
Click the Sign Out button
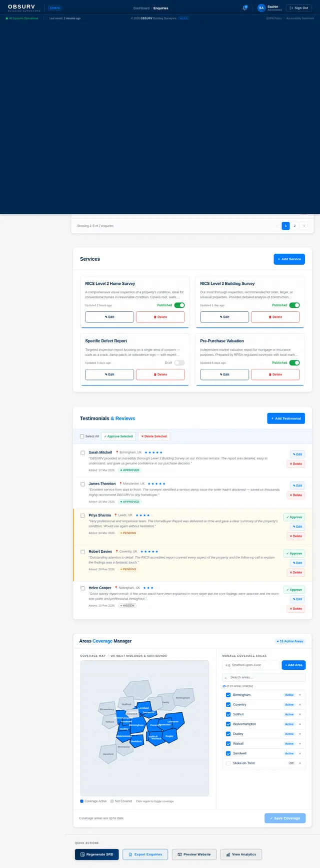point(299,8)
